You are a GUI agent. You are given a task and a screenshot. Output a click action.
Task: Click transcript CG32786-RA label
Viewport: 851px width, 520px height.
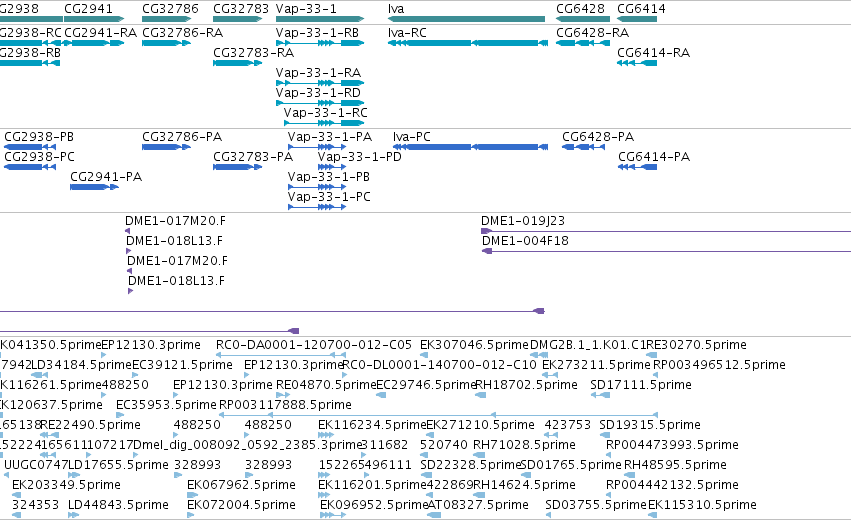183,33
